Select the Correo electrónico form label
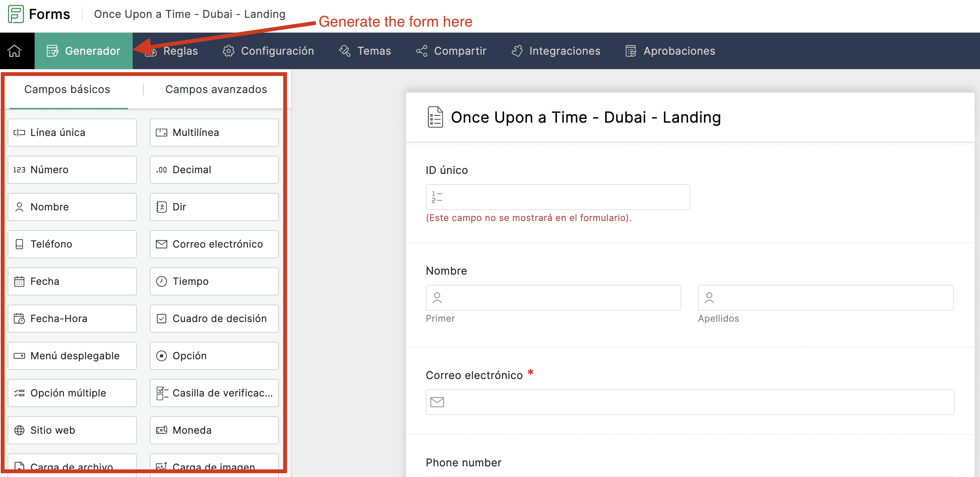980x477 pixels. (x=474, y=375)
